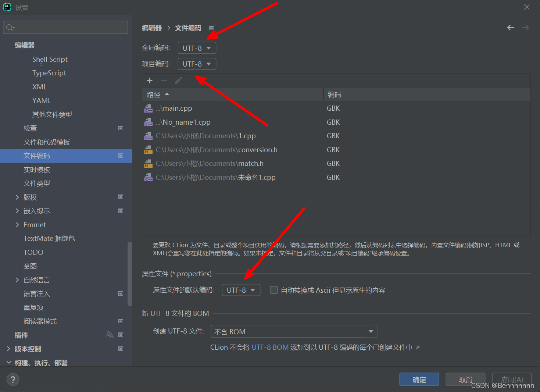Image resolution: width=540 pixels, height=392 pixels.
Task: Click the 取消 button
Action: (x=465, y=379)
